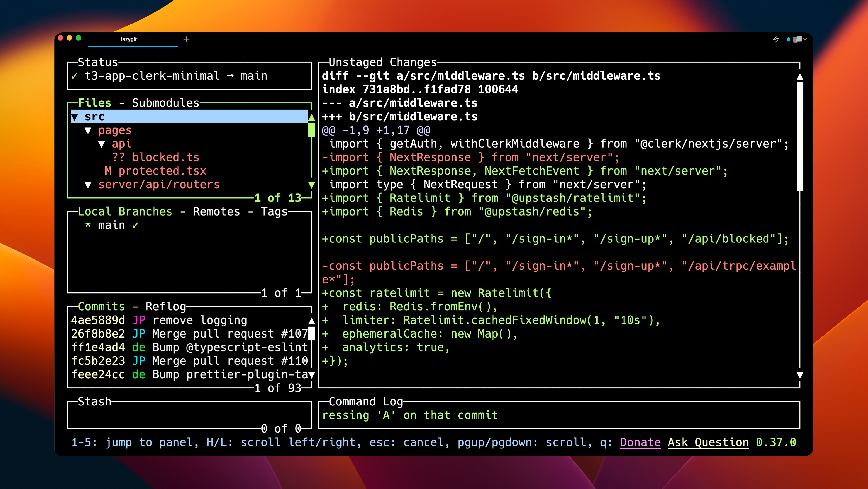
Task: Click the lightning bolt icon in title bar
Action: pos(776,39)
